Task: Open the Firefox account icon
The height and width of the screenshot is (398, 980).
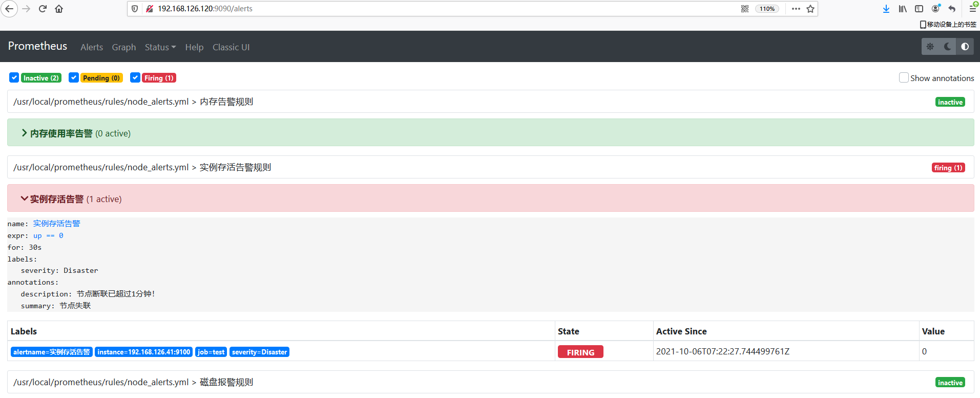Action: point(936,8)
